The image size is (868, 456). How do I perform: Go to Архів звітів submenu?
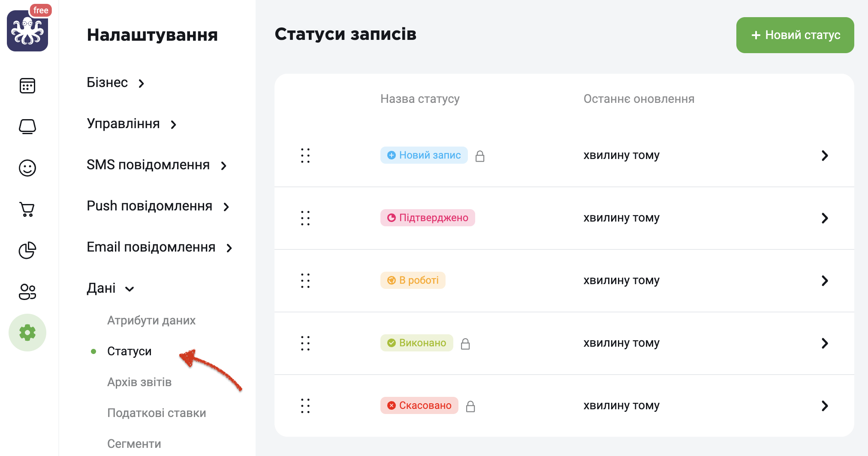pos(139,382)
